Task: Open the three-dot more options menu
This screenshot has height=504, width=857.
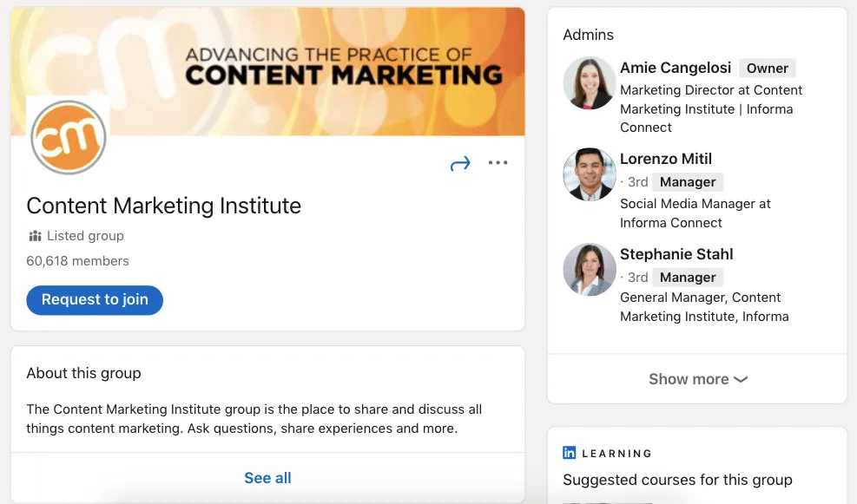Action: pyautogui.click(x=498, y=163)
